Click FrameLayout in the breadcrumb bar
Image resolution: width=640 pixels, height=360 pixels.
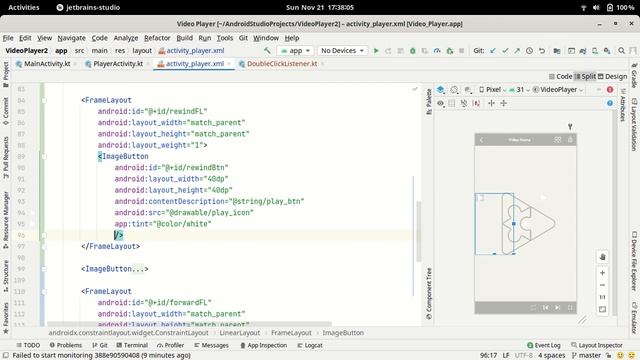point(291,333)
